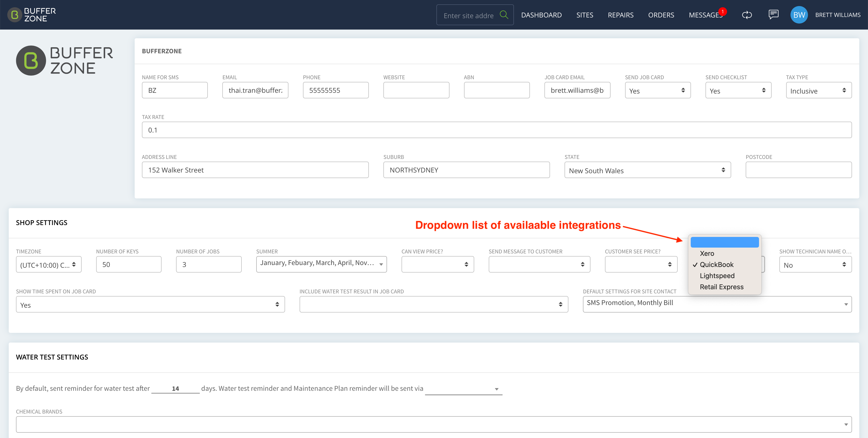Open Send Message to Customer dropdown
This screenshot has width=868, height=438.
coord(539,265)
